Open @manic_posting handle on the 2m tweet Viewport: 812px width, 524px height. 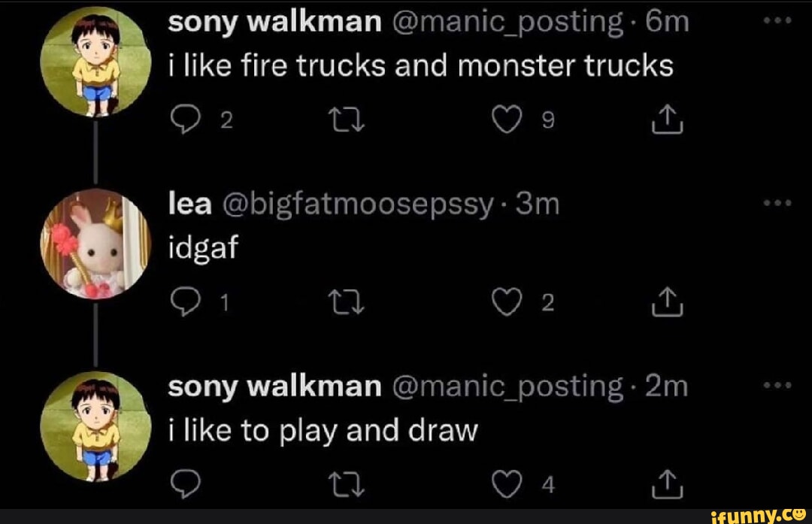[507, 387]
